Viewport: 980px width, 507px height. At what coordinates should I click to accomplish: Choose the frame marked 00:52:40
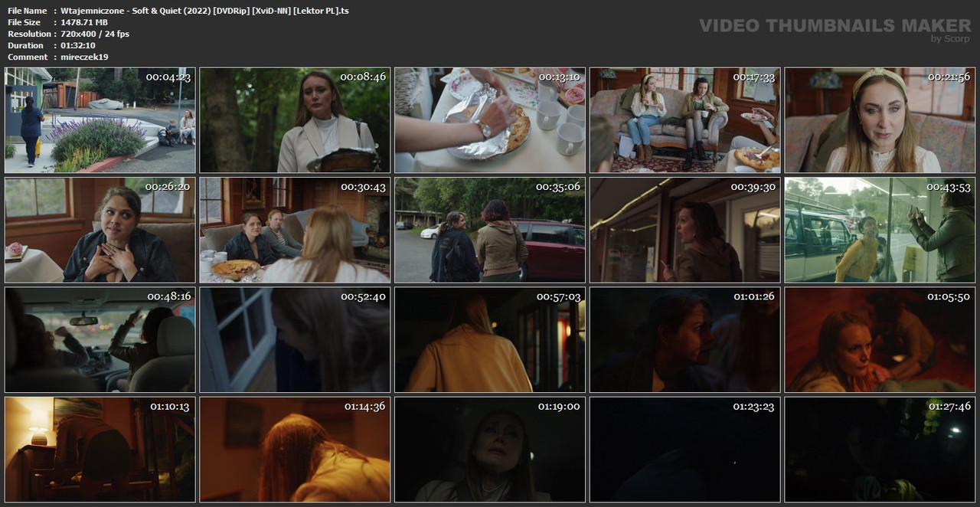tap(295, 340)
